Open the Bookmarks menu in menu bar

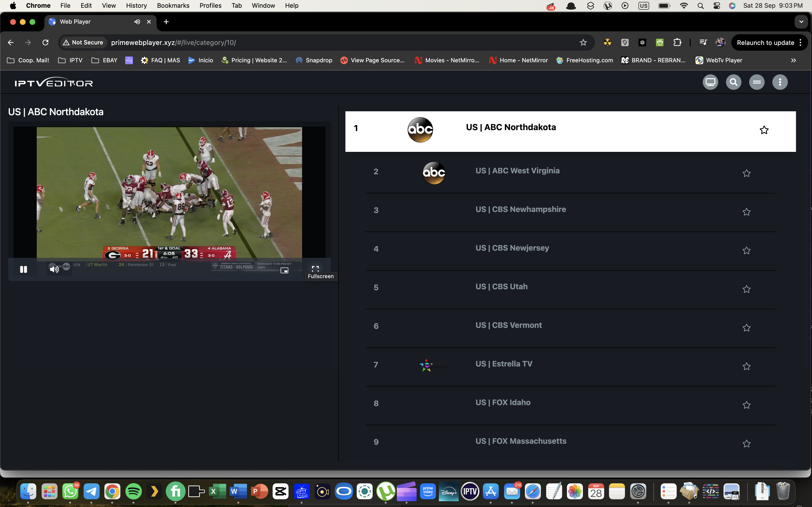tap(173, 5)
